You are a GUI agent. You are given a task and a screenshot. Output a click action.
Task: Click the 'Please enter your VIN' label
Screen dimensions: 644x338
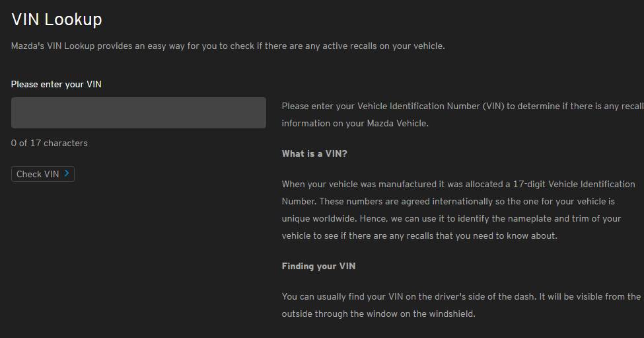coord(56,84)
